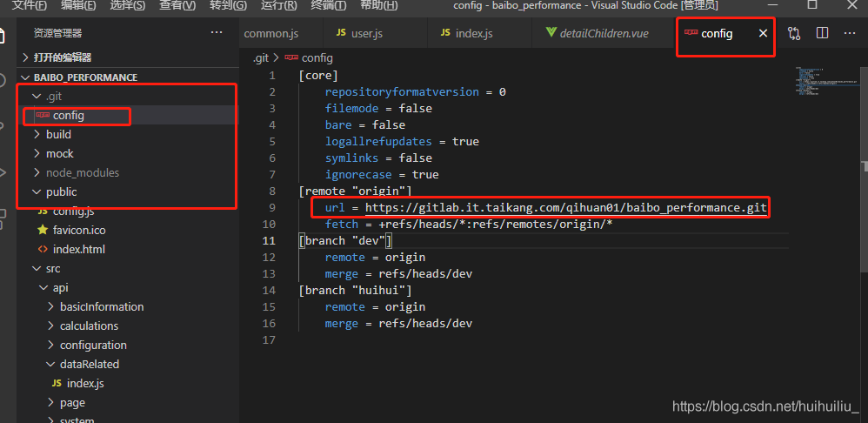Click line number 1 in gutter
Screen dimensions: 868x423
click(x=271, y=76)
